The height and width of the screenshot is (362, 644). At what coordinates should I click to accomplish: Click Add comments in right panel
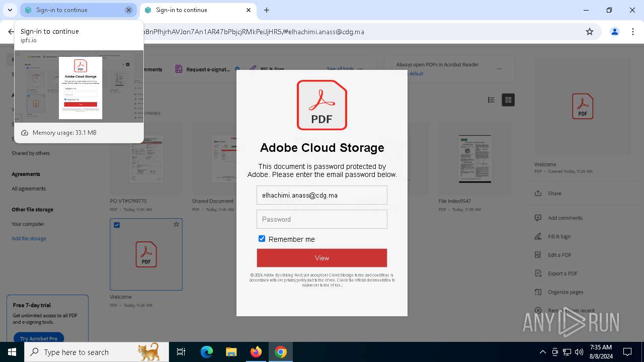pos(565,218)
